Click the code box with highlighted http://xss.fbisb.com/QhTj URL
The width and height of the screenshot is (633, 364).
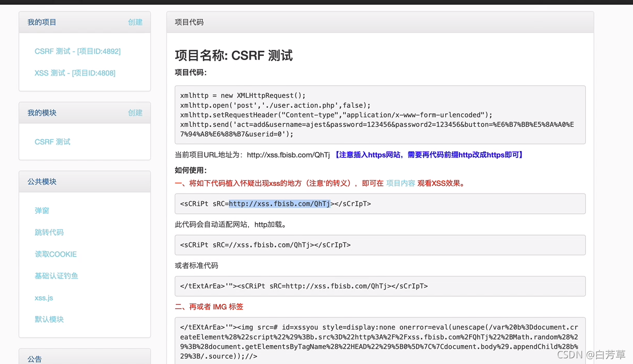pos(380,204)
